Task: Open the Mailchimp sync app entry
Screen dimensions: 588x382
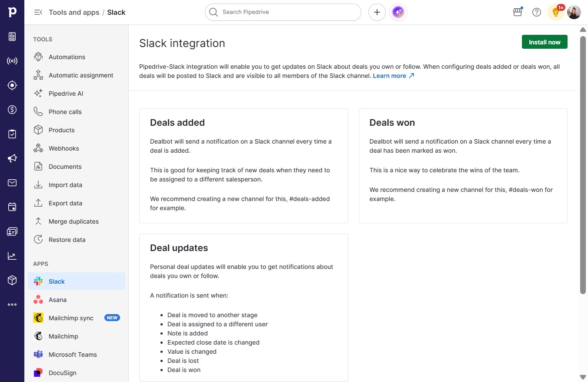Action: (x=77, y=318)
